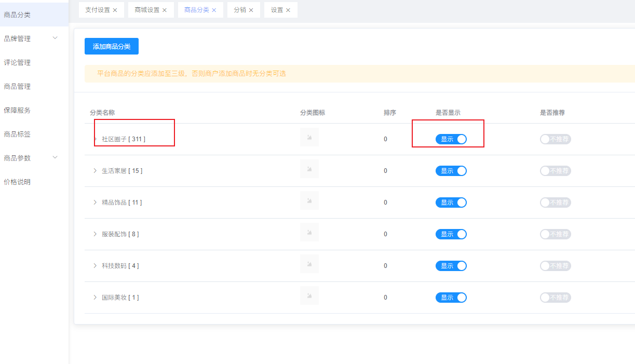Click the category icon placeholder for 精品饰品
The height and width of the screenshot is (364, 635).
coord(309,201)
